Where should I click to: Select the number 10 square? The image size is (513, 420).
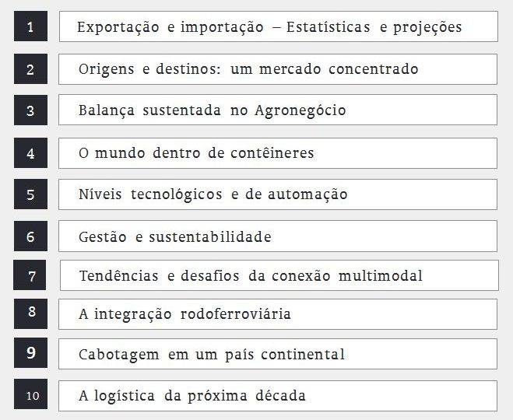coord(30,394)
